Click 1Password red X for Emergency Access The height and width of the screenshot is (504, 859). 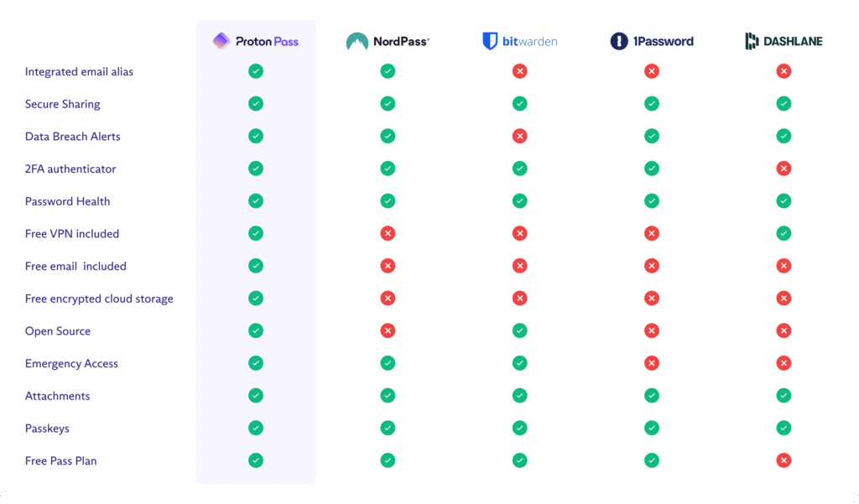coord(652,363)
